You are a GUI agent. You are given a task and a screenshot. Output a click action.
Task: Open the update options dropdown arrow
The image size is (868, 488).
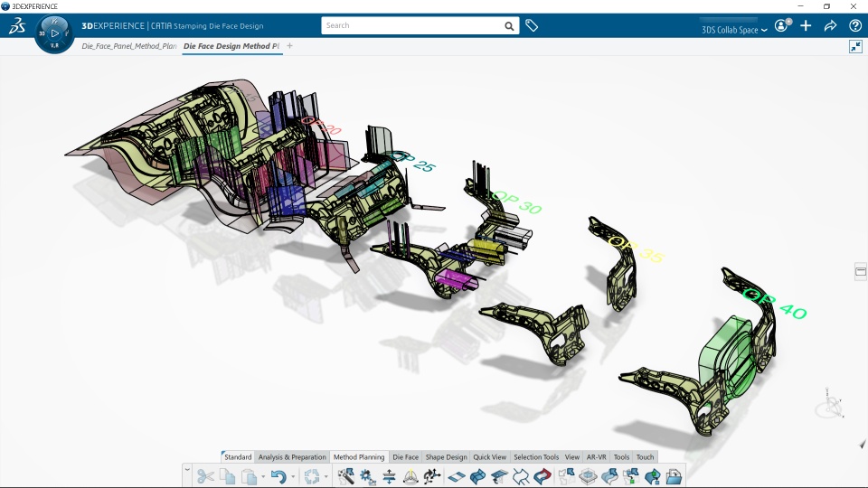point(326,476)
